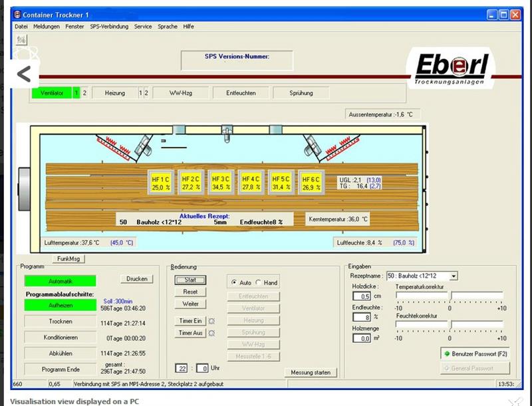Click the Endfeuchte input field
This screenshot has width=532, height=406.
(362, 317)
